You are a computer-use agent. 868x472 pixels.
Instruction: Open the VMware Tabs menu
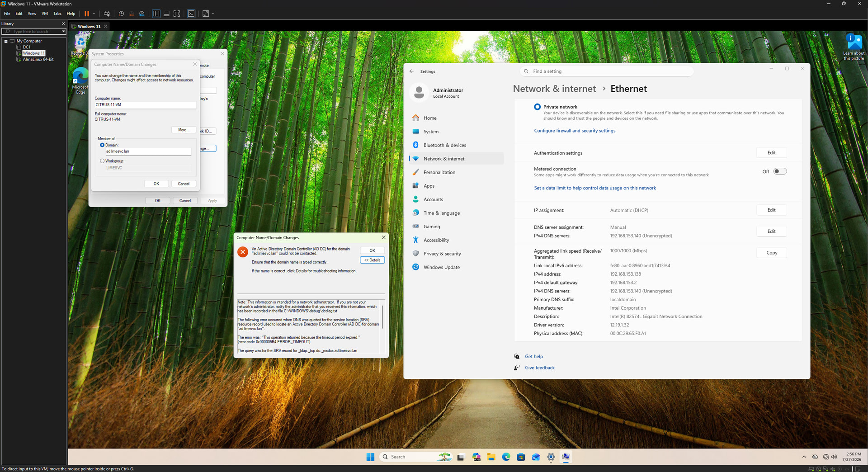[x=57, y=14]
